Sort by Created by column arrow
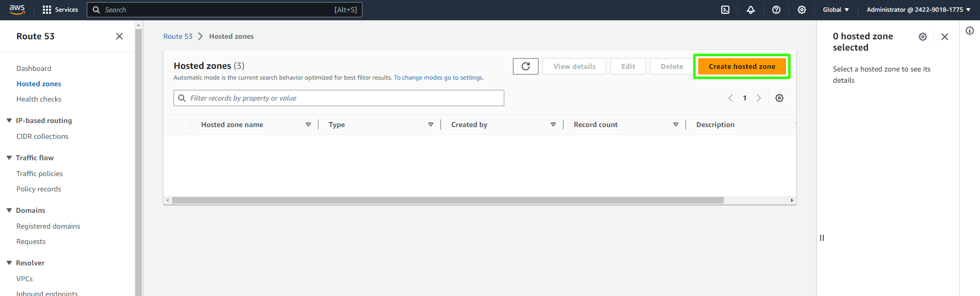 point(553,125)
